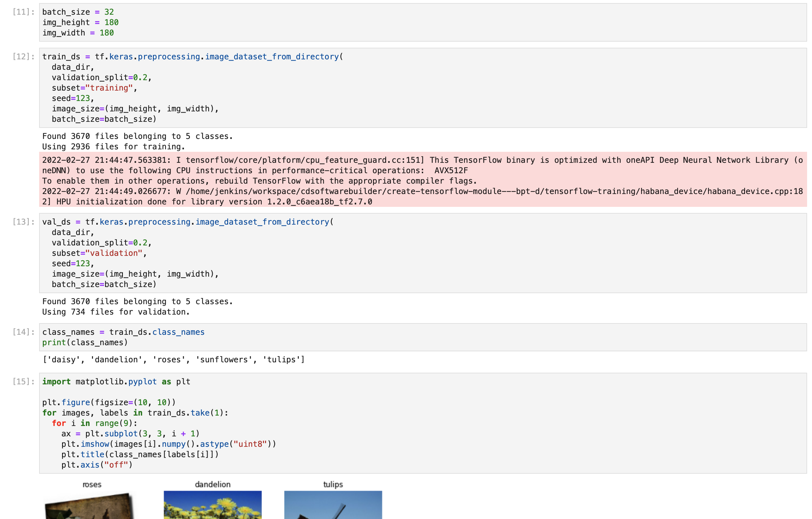This screenshot has height=519, width=812.
Task: Select the cell prompt label [14]:
Action: pos(23,332)
